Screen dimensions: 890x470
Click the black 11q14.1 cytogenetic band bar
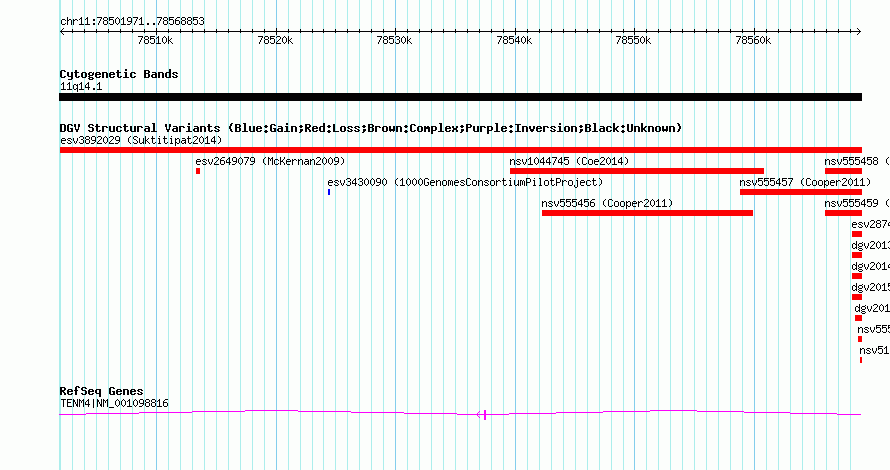point(460,97)
